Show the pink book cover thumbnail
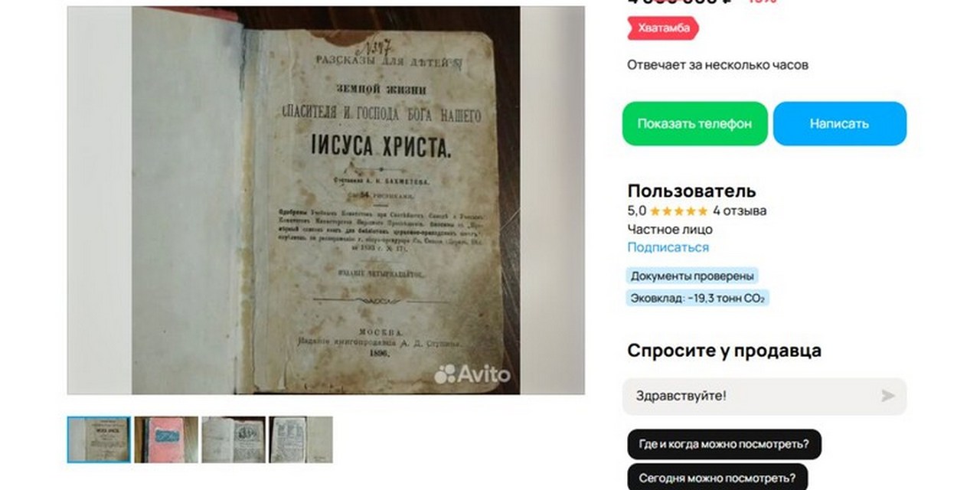The width and height of the screenshot is (980, 490). [x=166, y=439]
